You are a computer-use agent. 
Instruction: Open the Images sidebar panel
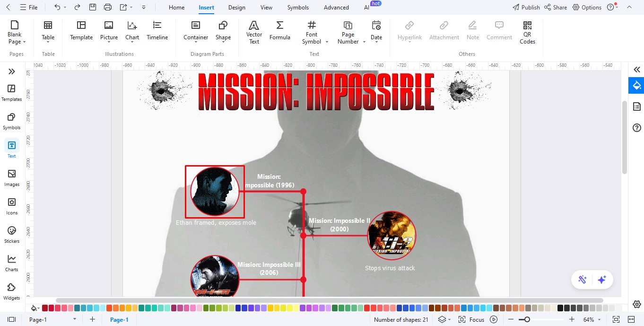pyautogui.click(x=12, y=178)
